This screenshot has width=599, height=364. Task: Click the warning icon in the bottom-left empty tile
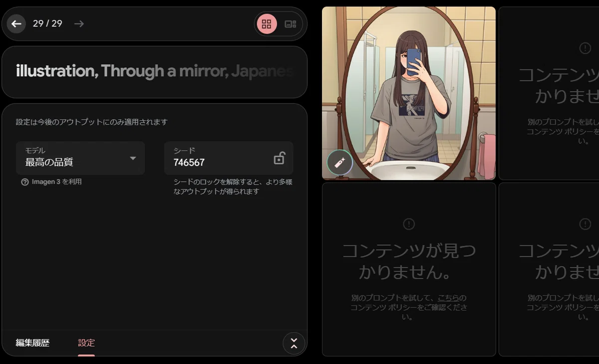click(x=409, y=224)
